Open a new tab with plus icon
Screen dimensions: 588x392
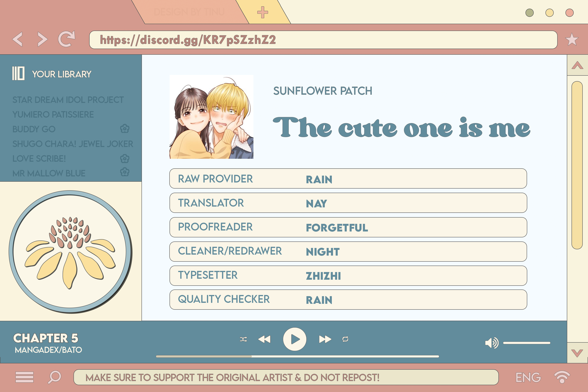point(262,12)
